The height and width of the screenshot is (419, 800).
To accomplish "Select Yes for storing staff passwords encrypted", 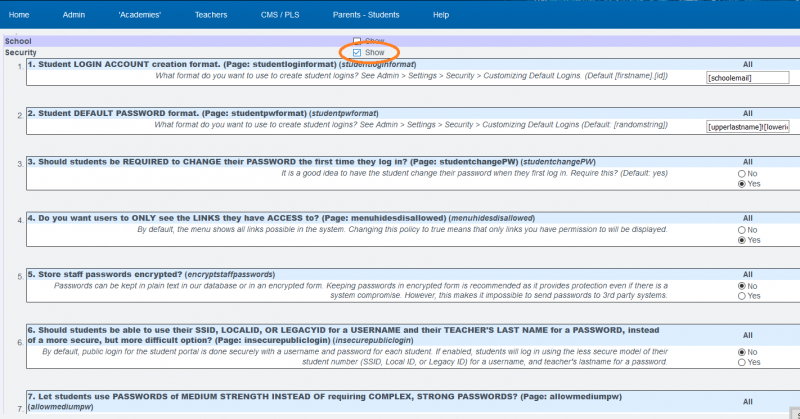I will 741,296.
